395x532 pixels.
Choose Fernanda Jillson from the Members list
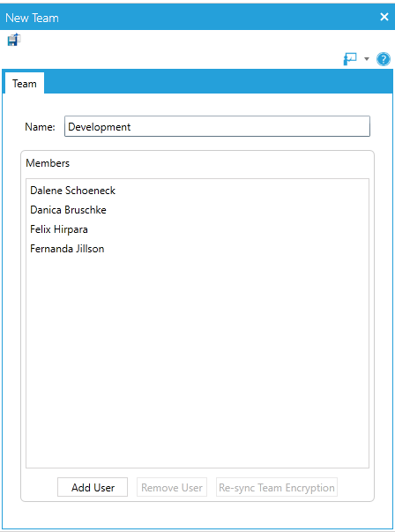67,249
